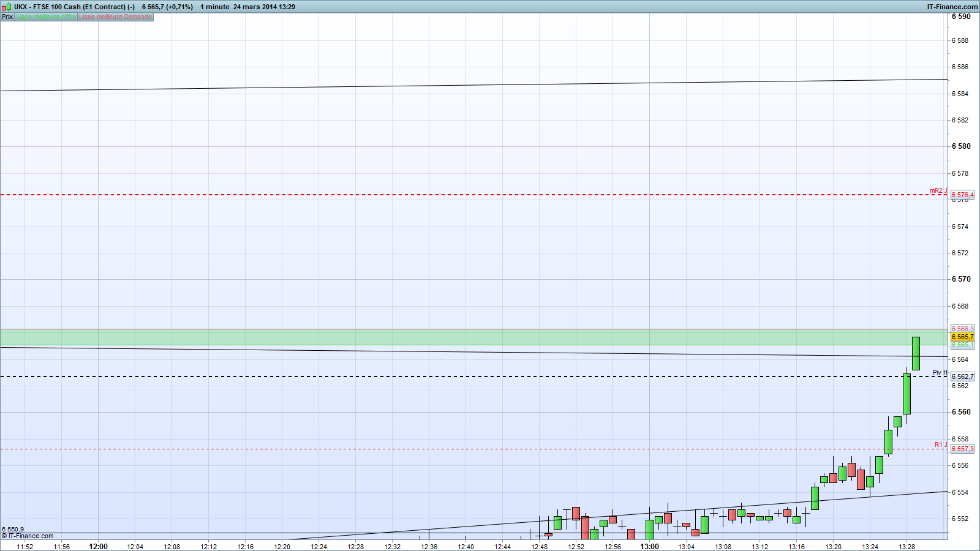Click the red mR2 J resistance label

[938, 191]
